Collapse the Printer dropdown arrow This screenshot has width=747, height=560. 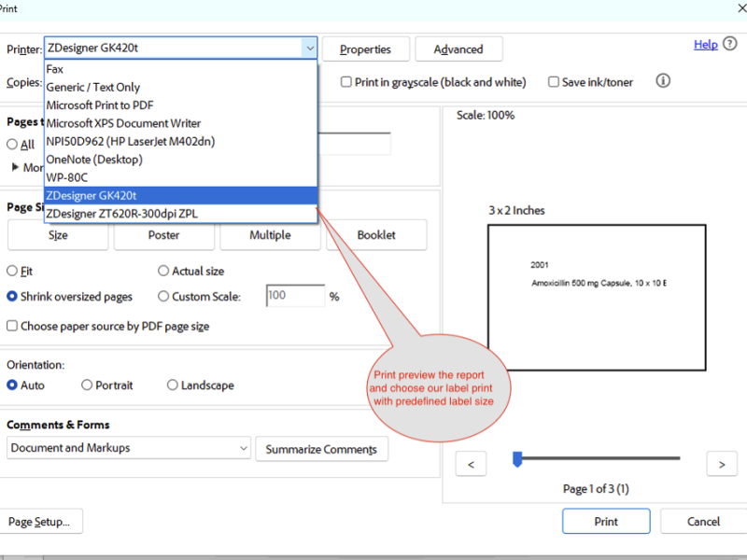[310, 49]
